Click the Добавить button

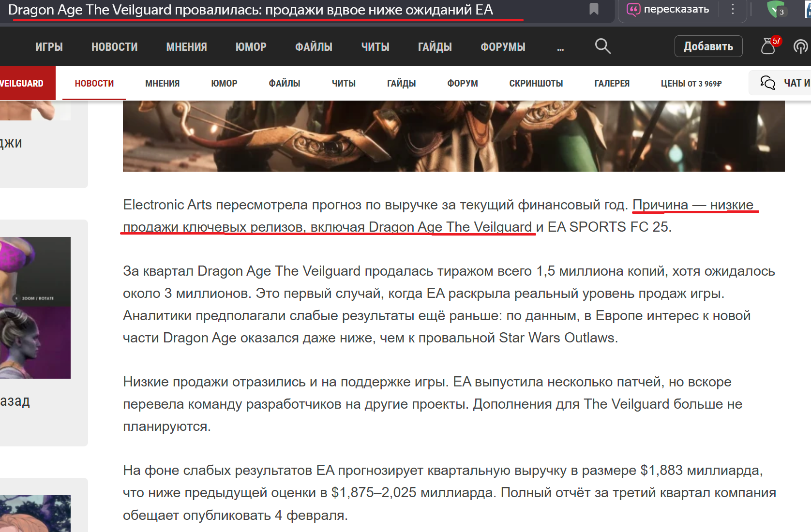708,46
